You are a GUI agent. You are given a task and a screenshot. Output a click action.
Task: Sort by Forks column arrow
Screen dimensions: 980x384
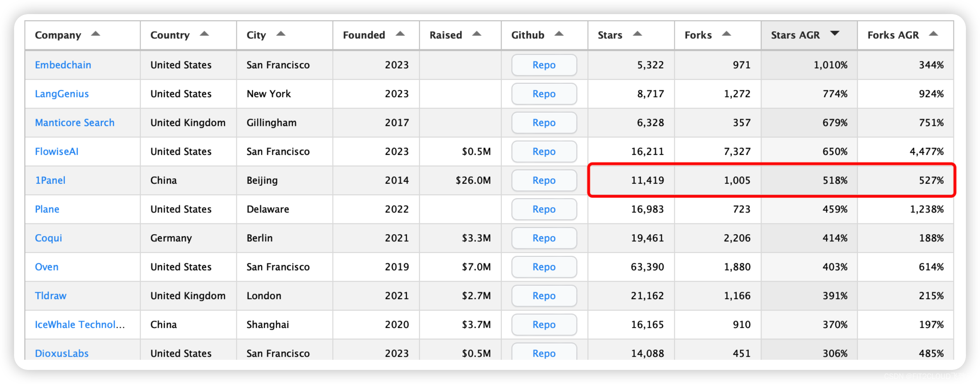726,34
